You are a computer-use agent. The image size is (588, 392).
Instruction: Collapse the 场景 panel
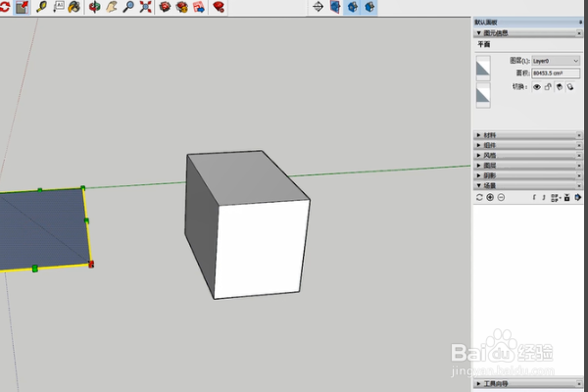(x=479, y=185)
